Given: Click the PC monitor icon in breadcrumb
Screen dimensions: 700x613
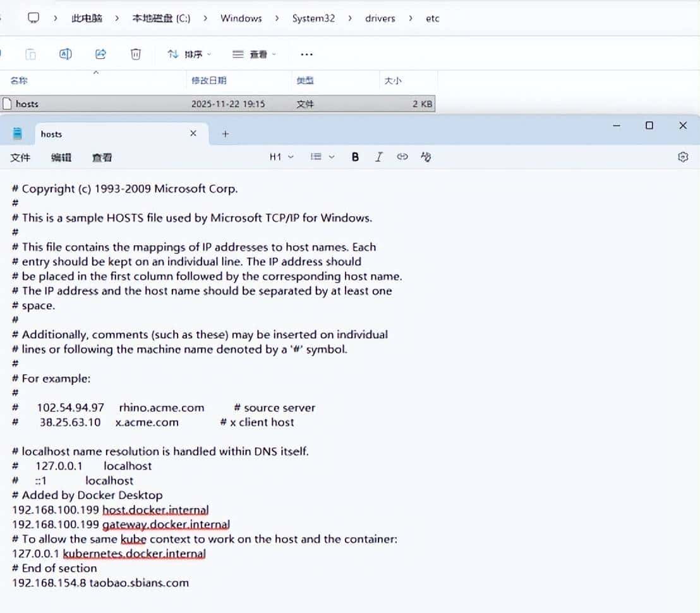Looking at the screenshot, I should (33, 18).
